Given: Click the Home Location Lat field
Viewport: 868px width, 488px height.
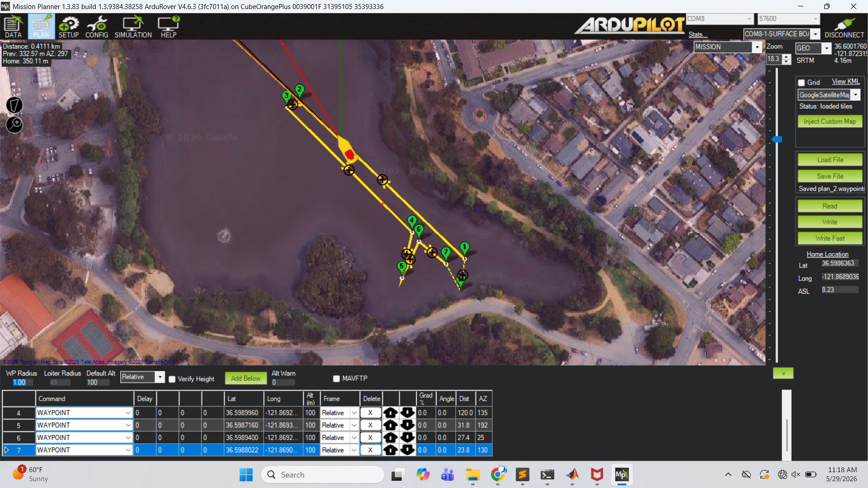Looking at the screenshot, I should click(x=840, y=263).
